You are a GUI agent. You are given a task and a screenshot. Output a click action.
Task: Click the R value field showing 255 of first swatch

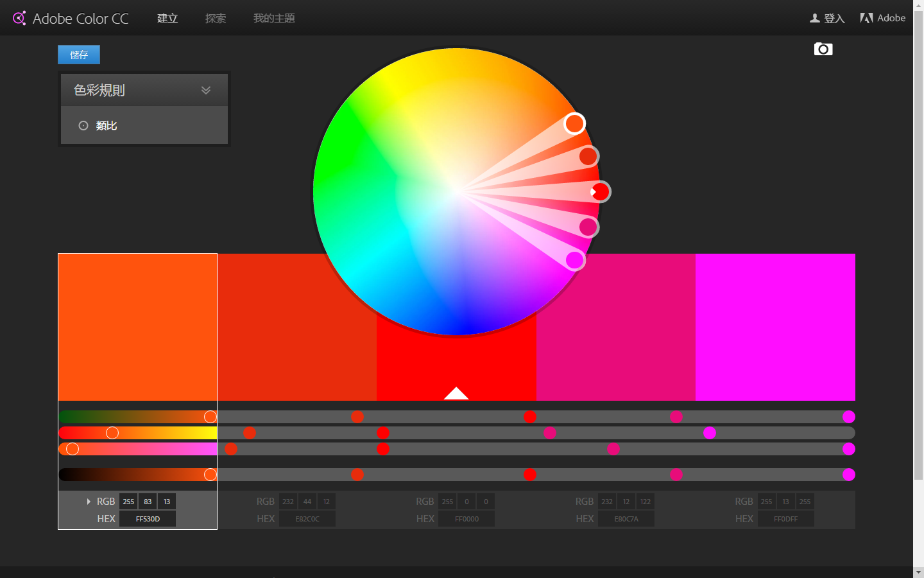pyautogui.click(x=128, y=502)
